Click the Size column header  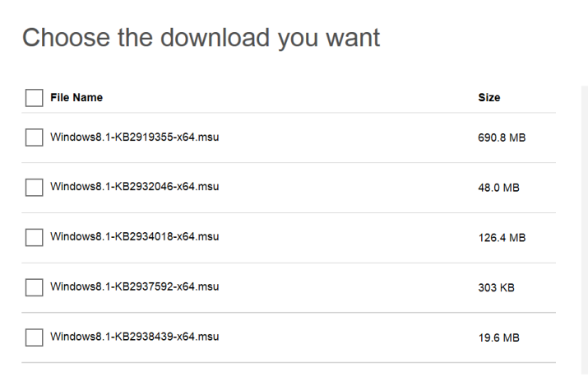pyautogui.click(x=489, y=98)
